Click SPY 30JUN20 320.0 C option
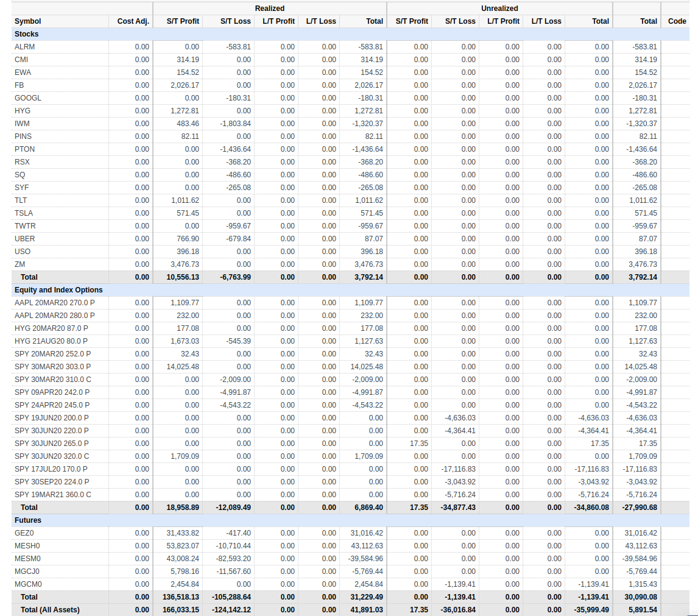The image size is (698, 616). [52, 456]
